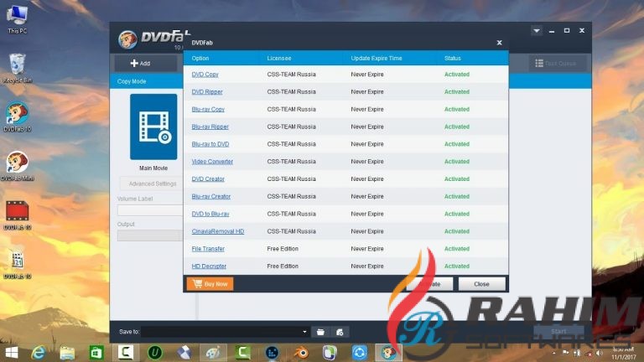Open the Blu-ray to DVD link
644x362 pixels.
pyautogui.click(x=210, y=144)
